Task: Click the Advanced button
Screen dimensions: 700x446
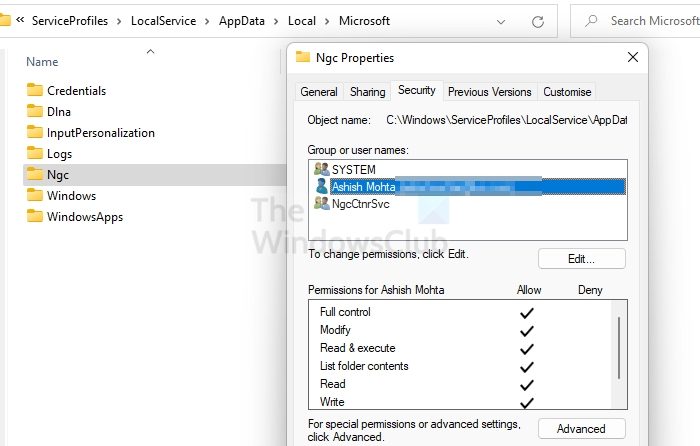Action: [582, 429]
